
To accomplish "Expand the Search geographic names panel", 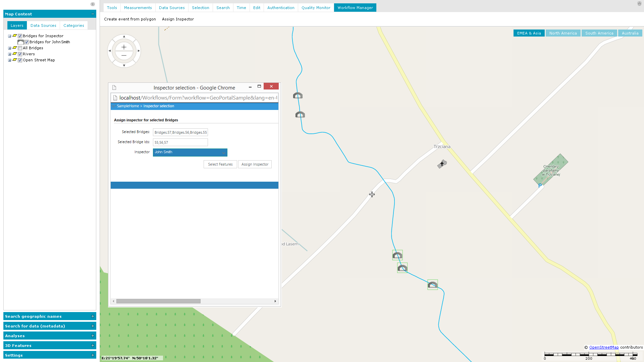I will pyautogui.click(x=93, y=316).
